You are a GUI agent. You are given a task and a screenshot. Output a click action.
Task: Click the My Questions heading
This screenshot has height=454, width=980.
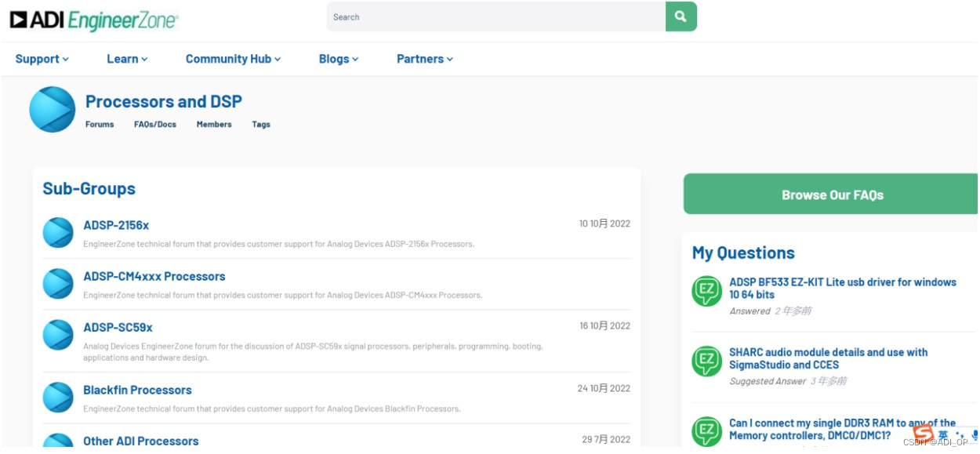(743, 252)
